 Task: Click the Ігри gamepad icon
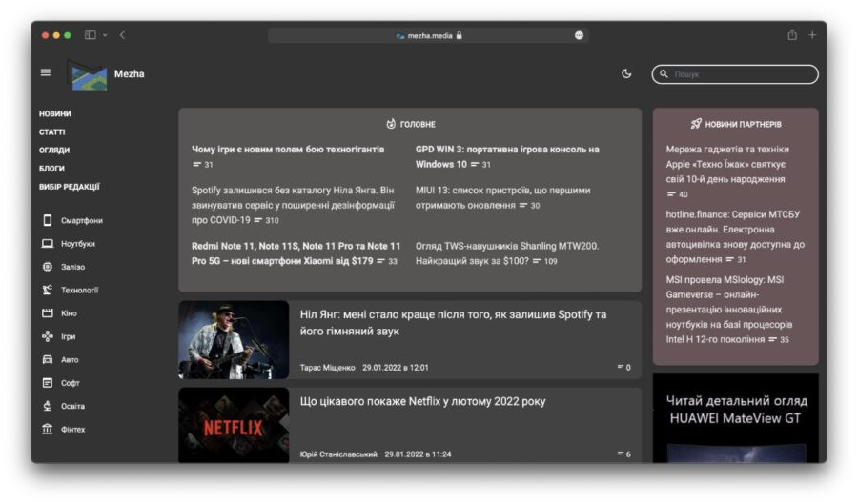coord(48,336)
